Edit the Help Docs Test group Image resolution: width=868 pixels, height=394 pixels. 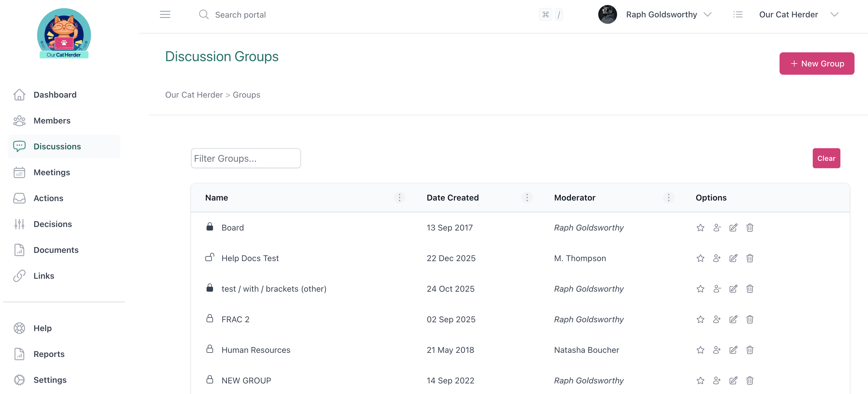pos(733,258)
